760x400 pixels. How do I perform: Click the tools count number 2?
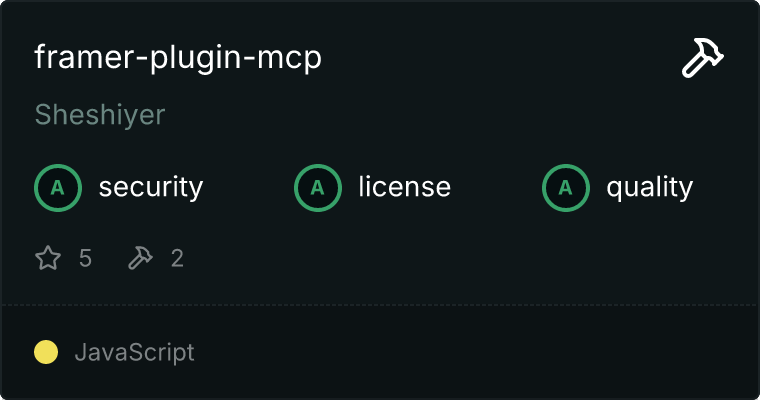177,258
